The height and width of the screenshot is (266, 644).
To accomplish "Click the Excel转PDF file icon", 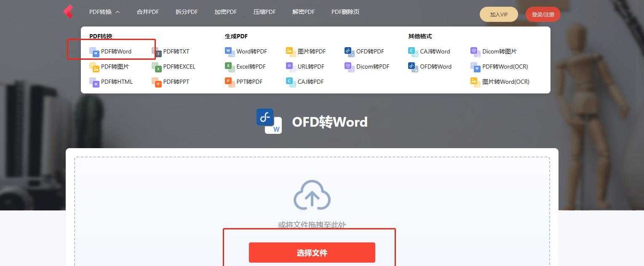I will coord(230,67).
